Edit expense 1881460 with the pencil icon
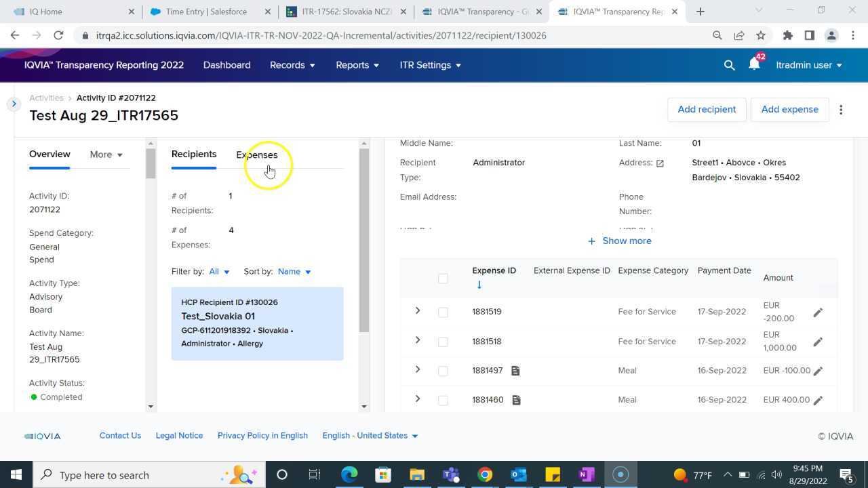The width and height of the screenshot is (868, 488). tap(818, 400)
